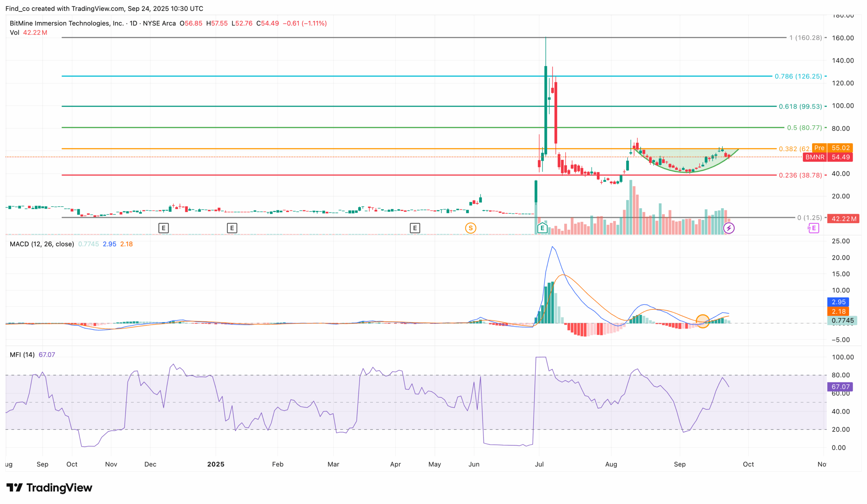Click the MFI (14) indicator legend
867x504 pixels.
22,354
